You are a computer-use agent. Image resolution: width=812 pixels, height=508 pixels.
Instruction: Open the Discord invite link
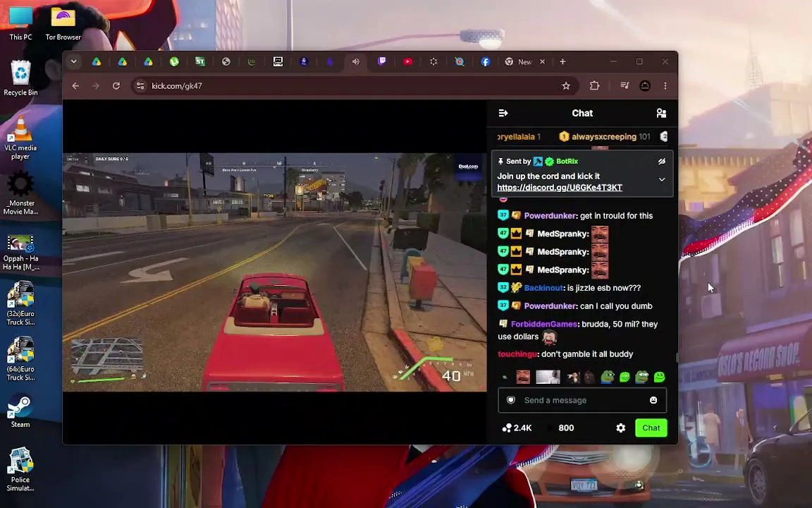559,188
